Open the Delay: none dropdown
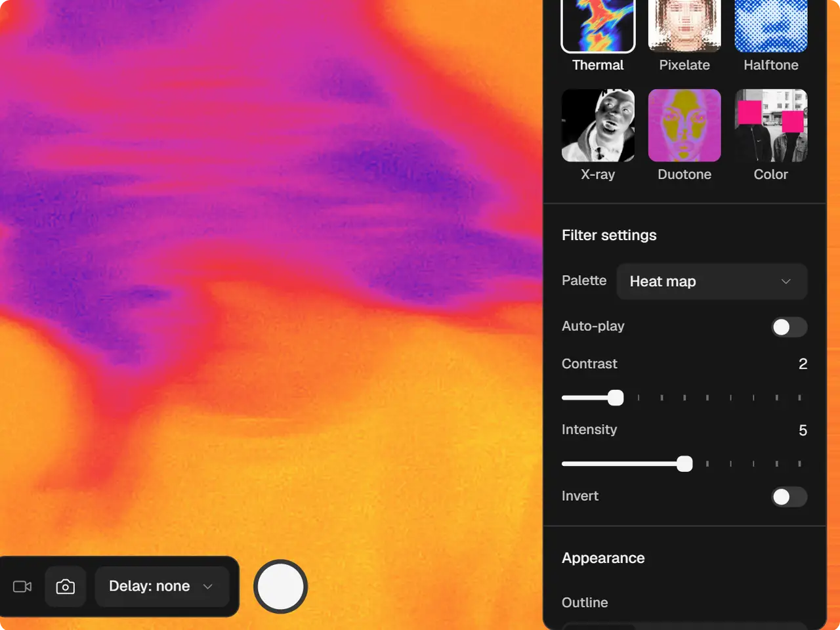Image resolution: width=840 pixels, height=630 pixels. point(162,586)
